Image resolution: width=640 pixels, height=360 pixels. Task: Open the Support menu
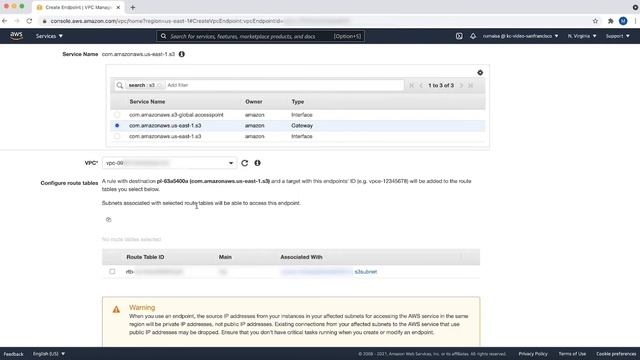pyautogui.click(x=617, y=36)
